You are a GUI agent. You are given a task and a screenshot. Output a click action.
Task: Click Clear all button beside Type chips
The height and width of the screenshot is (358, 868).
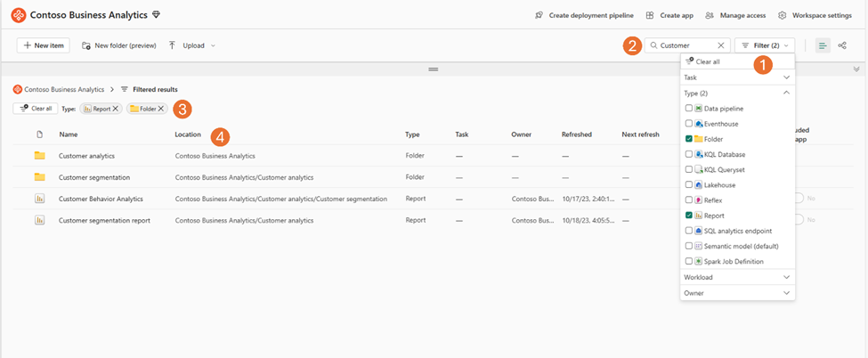click(36, 109)
